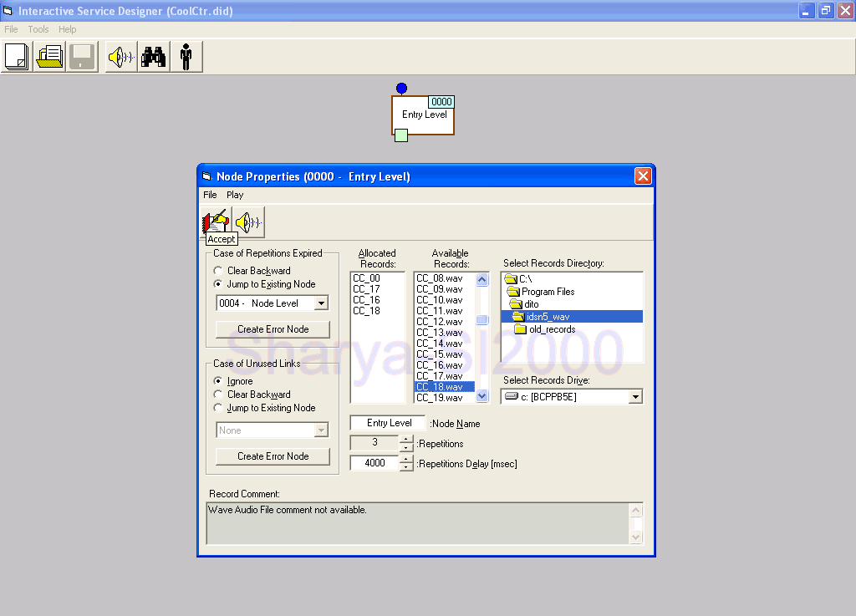Click the speaker icon in main toolbar
The image size is (856, 616).
[x=120, y=57]
